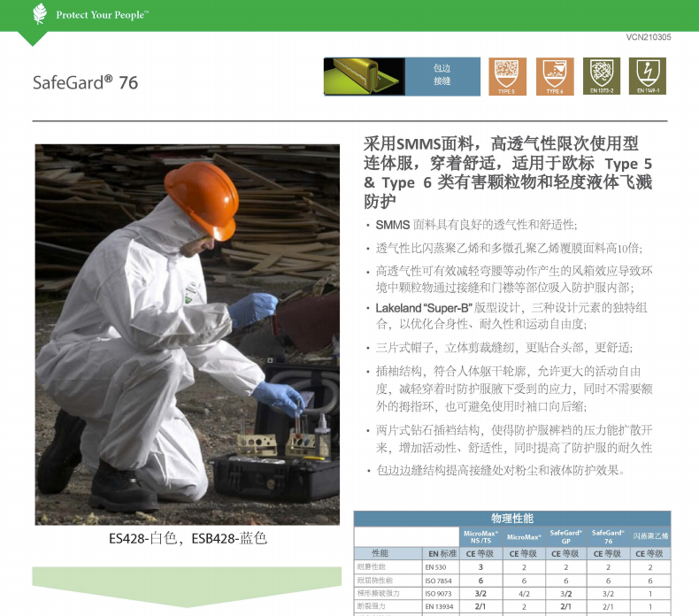
Task: Click the EN 1073-2 certification icon
Action: click(x=601, y=76)
